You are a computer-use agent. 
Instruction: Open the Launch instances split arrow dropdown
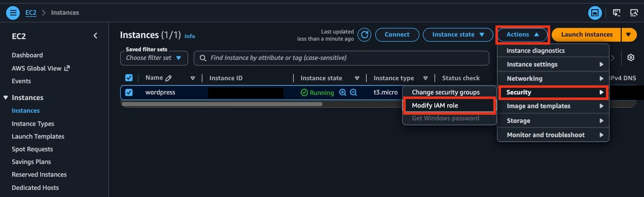click(x=629, y=35)
